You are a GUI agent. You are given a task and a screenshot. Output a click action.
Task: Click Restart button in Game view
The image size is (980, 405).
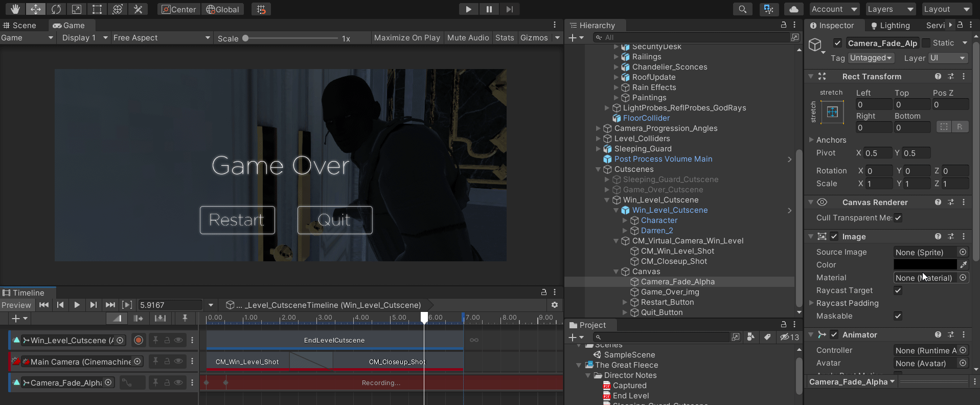tap(237, 220)
